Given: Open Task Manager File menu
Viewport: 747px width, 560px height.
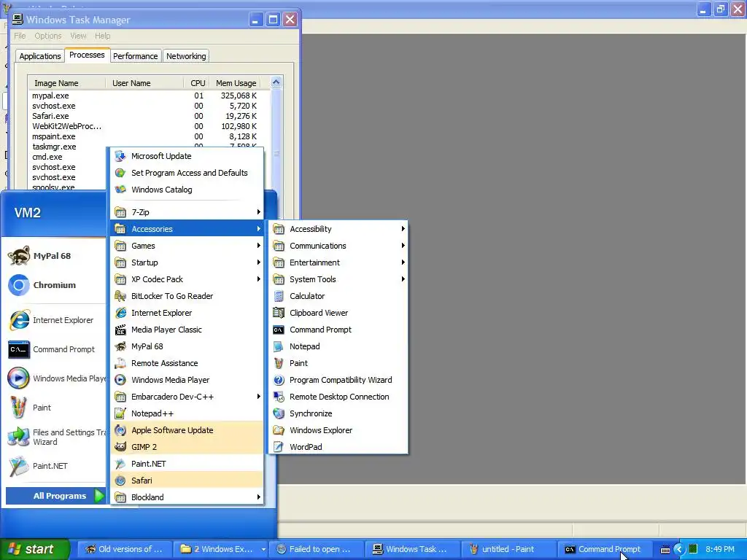Looking at the screenshot, I should 20,36.
